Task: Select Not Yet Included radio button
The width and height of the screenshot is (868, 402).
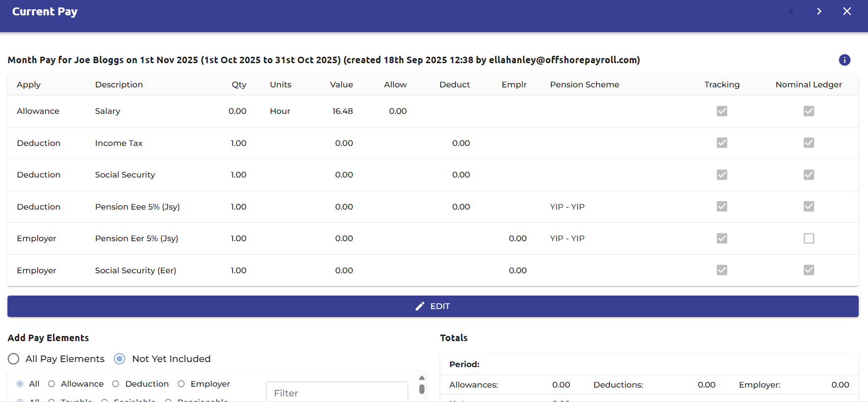Action: pos(119,359)
